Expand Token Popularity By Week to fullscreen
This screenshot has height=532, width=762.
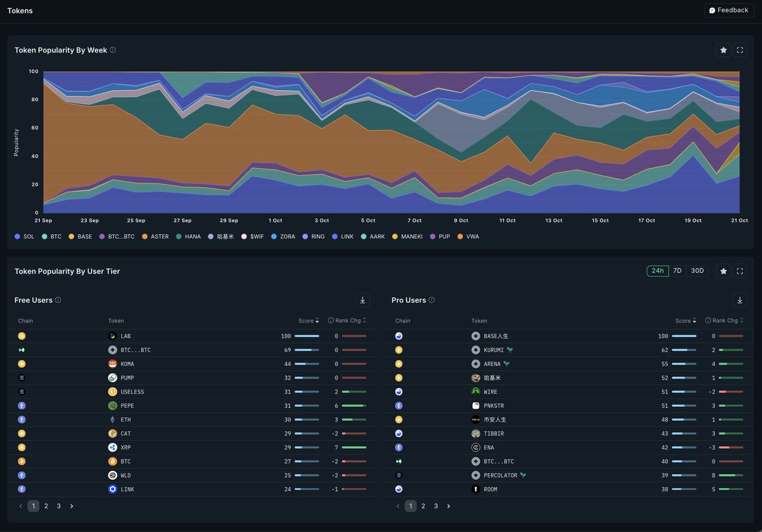740,50
